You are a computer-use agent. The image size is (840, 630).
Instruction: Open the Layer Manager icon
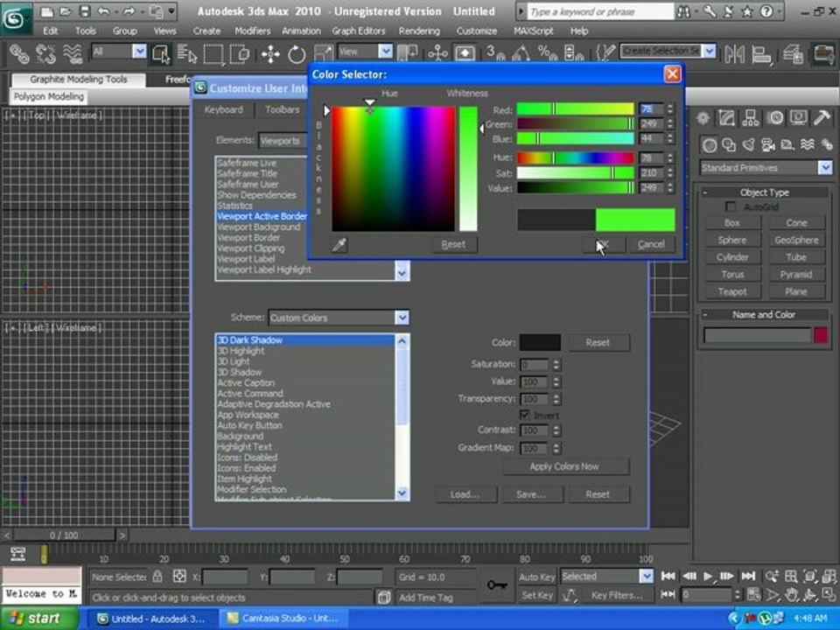point(793,53)
